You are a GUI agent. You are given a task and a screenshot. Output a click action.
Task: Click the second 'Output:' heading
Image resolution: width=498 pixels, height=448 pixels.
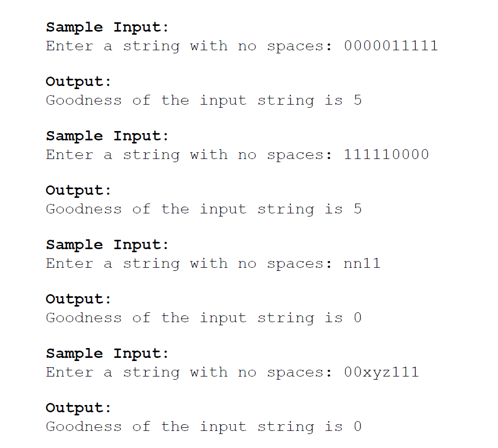[x=79, y=191]
